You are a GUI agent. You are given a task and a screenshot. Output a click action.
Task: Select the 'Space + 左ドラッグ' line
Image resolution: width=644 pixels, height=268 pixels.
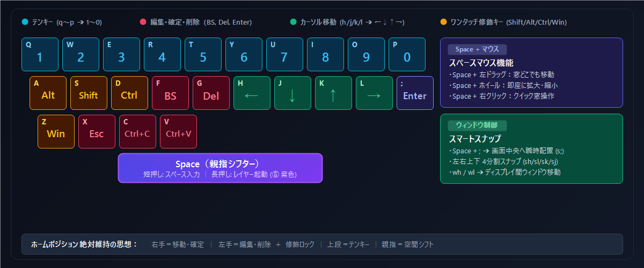[501, 75]
